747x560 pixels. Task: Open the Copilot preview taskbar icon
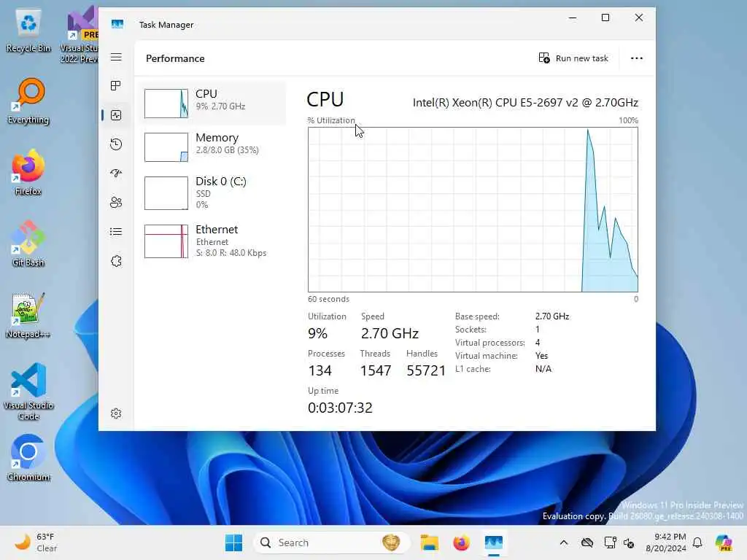724,542
